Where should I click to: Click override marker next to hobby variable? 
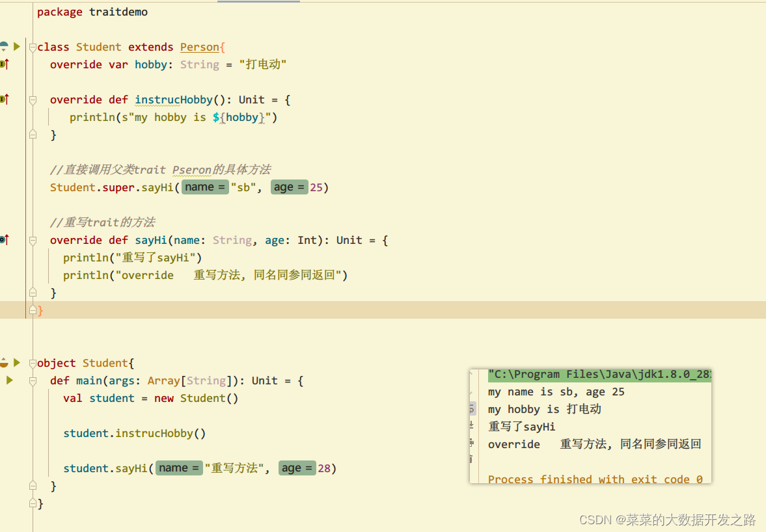[x=4, y=64]
